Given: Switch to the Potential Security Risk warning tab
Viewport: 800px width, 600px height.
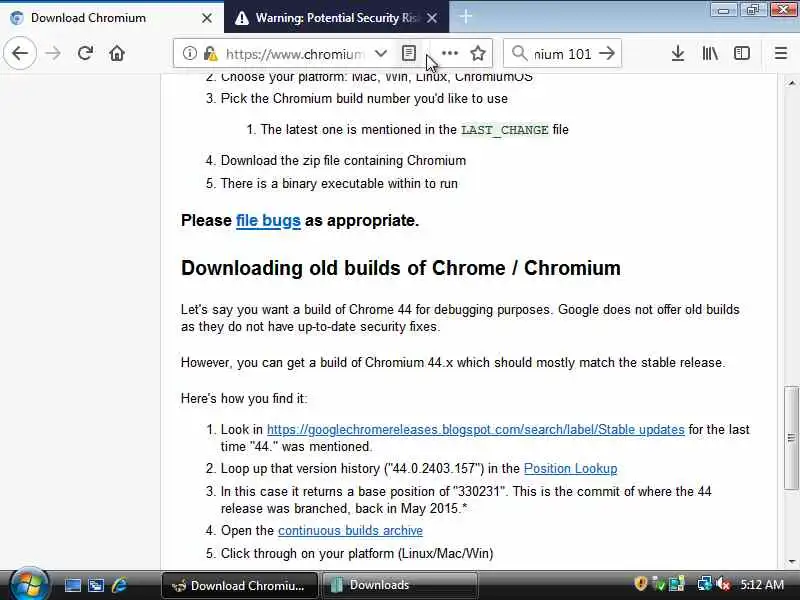Looking at the screenshot, I should click(336, 18).
